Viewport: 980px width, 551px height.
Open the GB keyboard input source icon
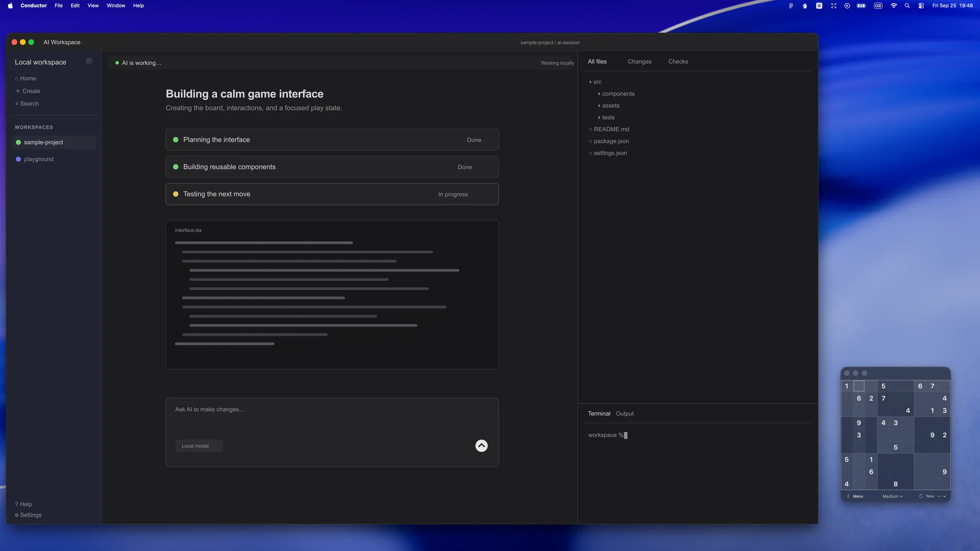tap(878, 6)
